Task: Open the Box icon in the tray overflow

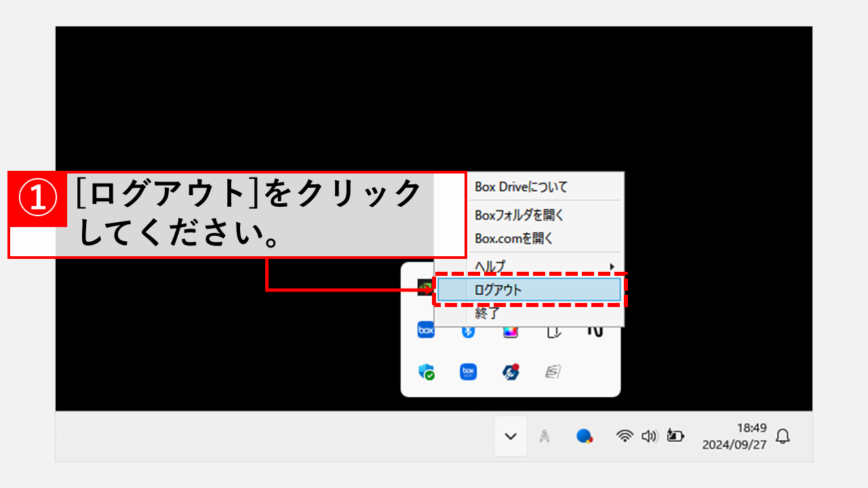Action: pyautogui.click(x=426, y=330)
